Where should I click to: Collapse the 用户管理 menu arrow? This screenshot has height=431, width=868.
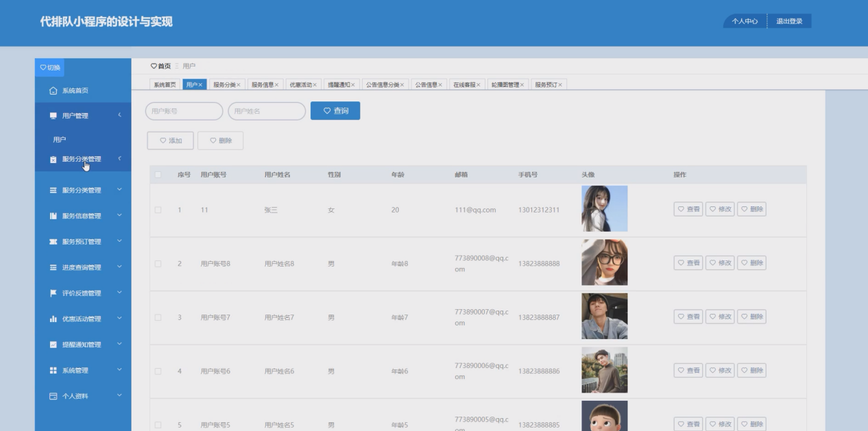pyautogui.click(x=119, y=116)
